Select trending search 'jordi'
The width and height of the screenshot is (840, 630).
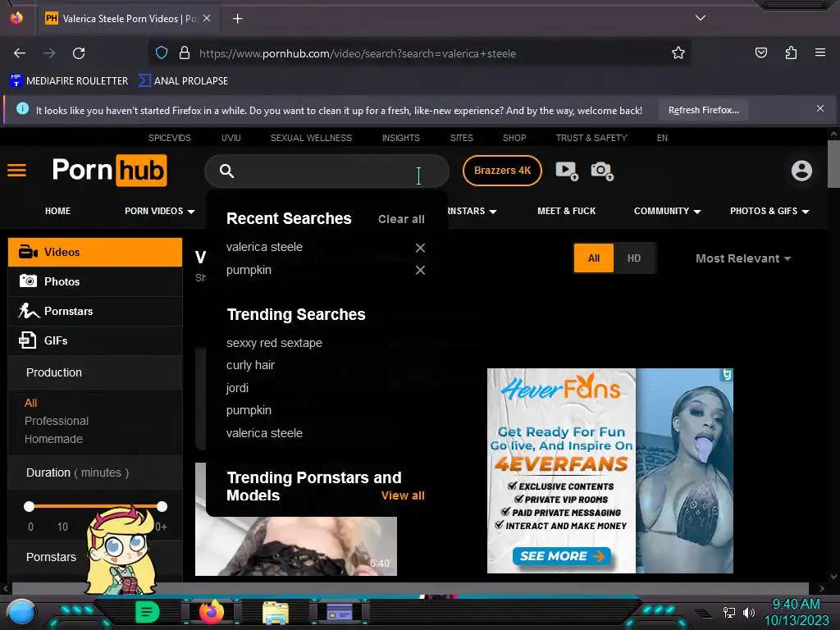[x=237, y=388]
